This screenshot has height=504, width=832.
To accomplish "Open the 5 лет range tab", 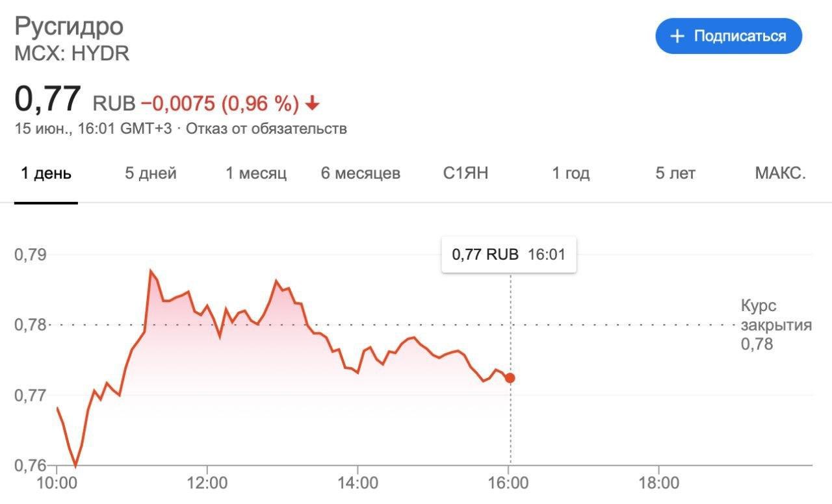I will tap(675, 174).
